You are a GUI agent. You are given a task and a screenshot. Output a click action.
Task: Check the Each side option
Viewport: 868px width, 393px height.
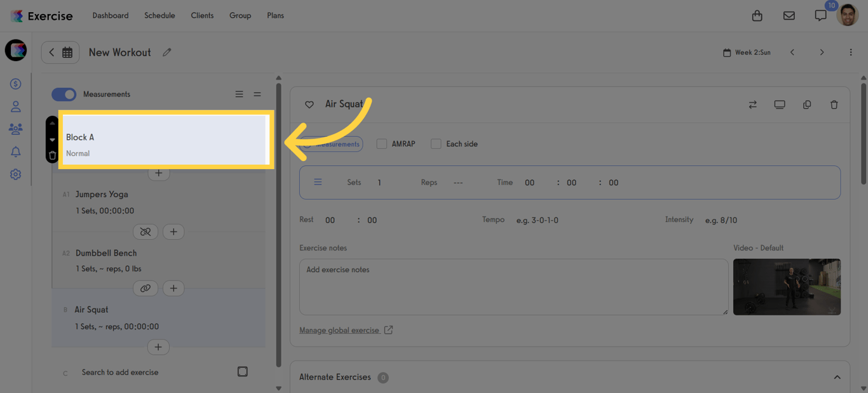pyautogui.click(x=436, y=144)
